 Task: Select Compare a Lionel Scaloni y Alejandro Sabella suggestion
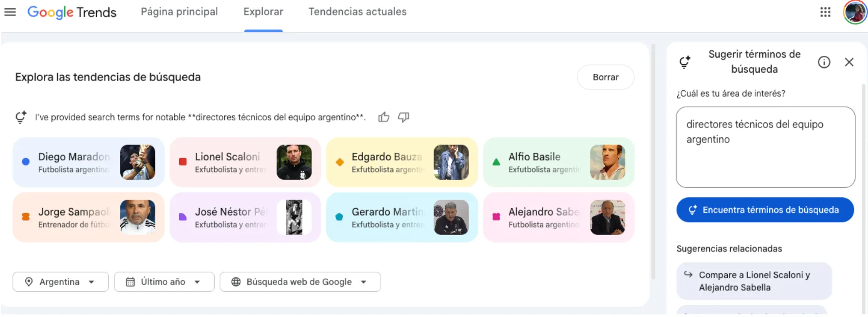[x=754, y=281]
